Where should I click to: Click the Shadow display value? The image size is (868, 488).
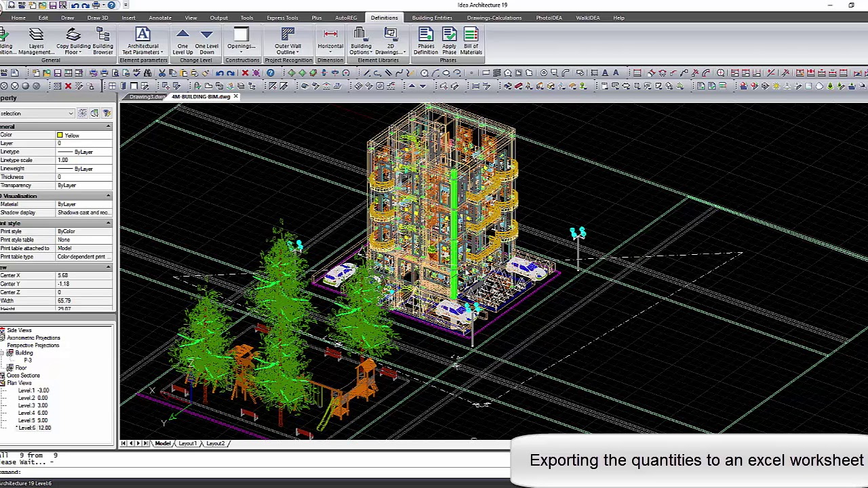click(x=84, y=213)
